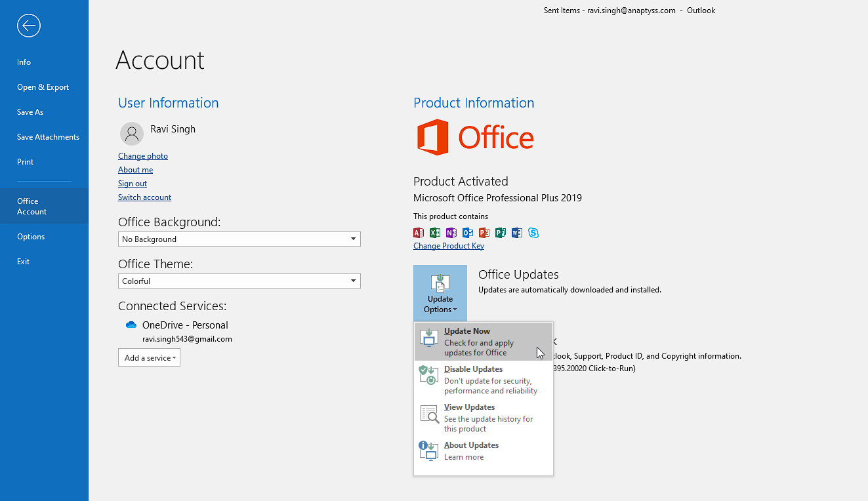Click Exit in the sidebar
This screenshot has height=501, width=868.
click(44, 262)
